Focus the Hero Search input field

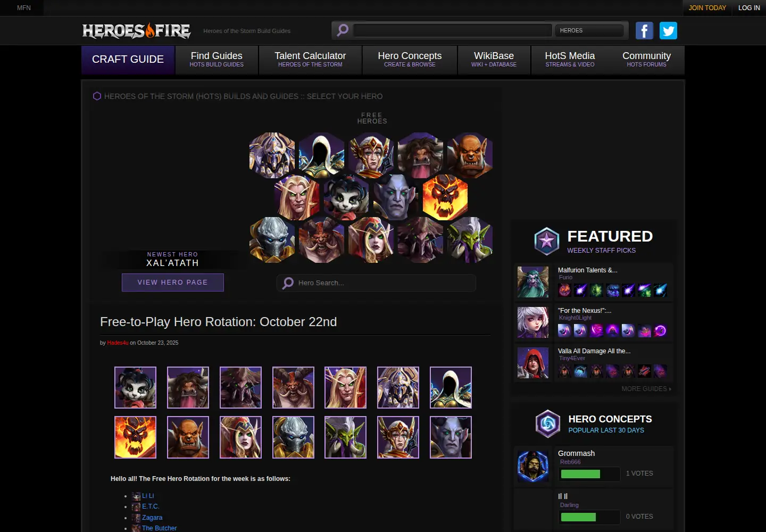coord(376,283)
